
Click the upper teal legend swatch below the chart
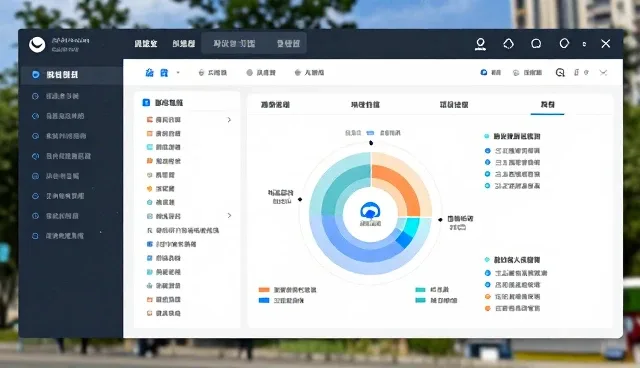420,290
